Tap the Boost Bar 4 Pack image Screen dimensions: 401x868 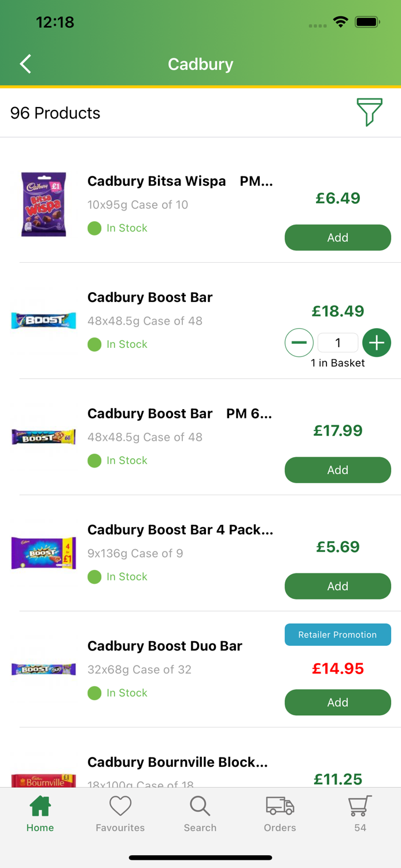[44, 553]
